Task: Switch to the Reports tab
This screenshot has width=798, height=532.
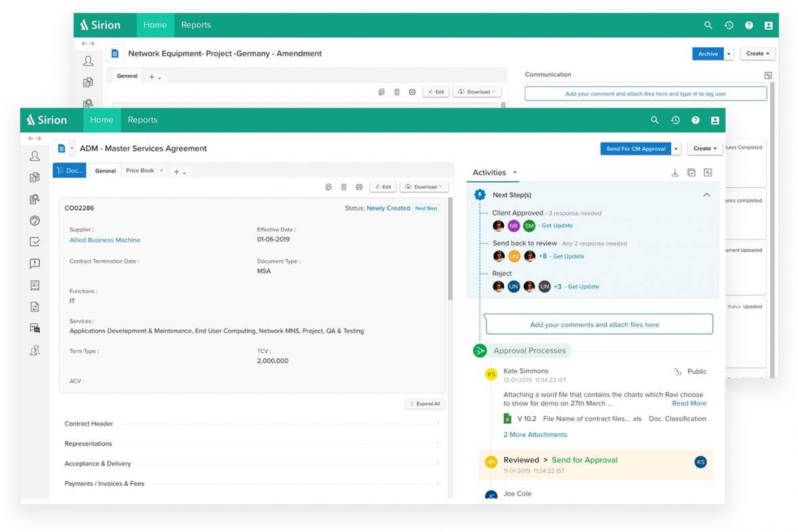Action: [142, 120]
